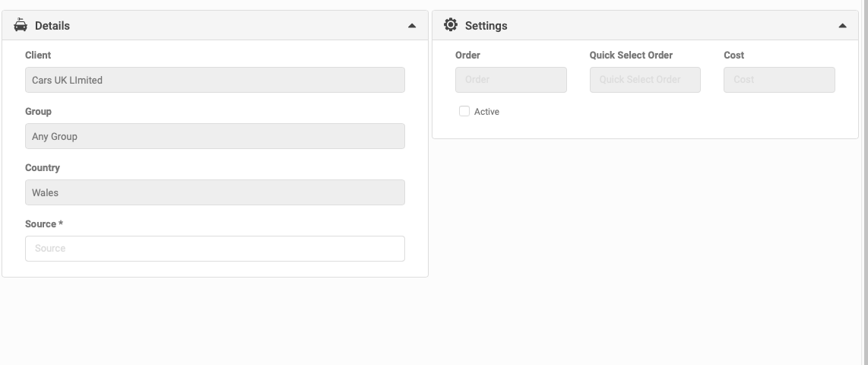This screenshot has width=868, height=365.
Task: Open the Client field showing Cars UK Limited
Action: tap(215, 80)
